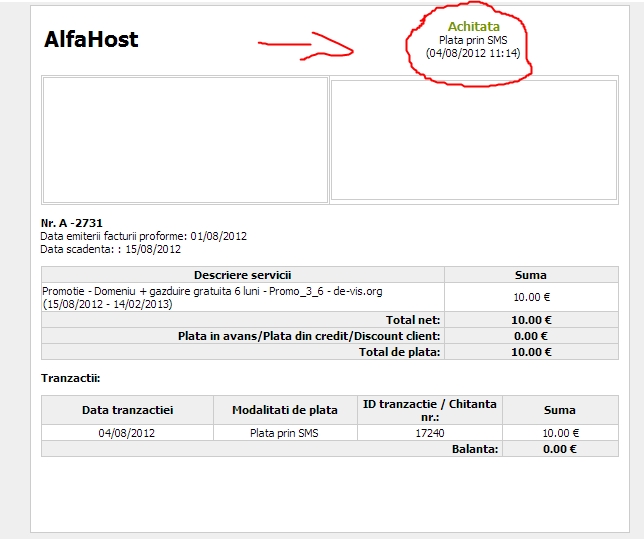Image resolution: width=644 pixels, height=539 pixels.
Task: Click the Balanta amount 0.00 €
Action: pyautogui.click(x=559, y=449)
